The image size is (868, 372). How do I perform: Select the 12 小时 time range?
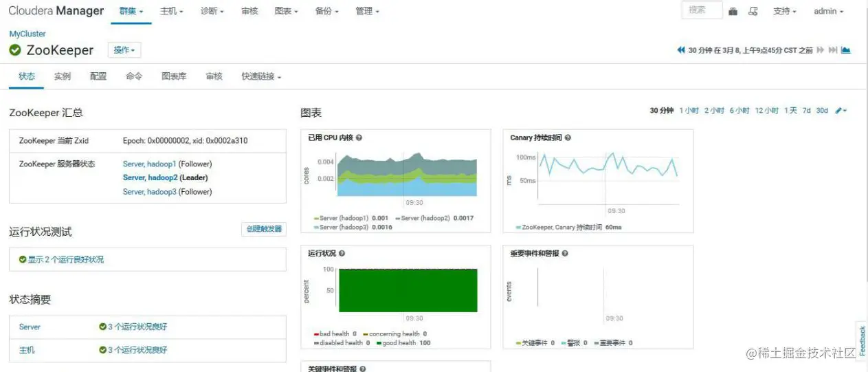click(x=766, y=111)
